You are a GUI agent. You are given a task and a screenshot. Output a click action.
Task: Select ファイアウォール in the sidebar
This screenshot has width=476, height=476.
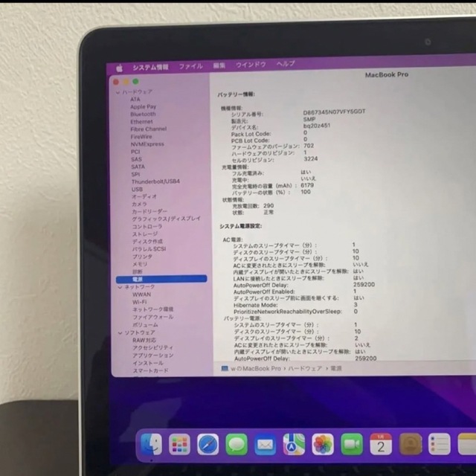[153, 318]
